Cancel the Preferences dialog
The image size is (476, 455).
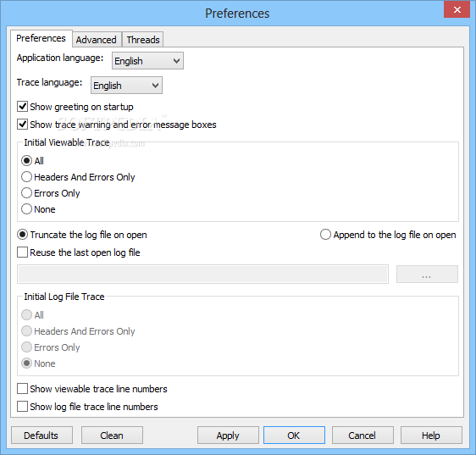(363, 436)
